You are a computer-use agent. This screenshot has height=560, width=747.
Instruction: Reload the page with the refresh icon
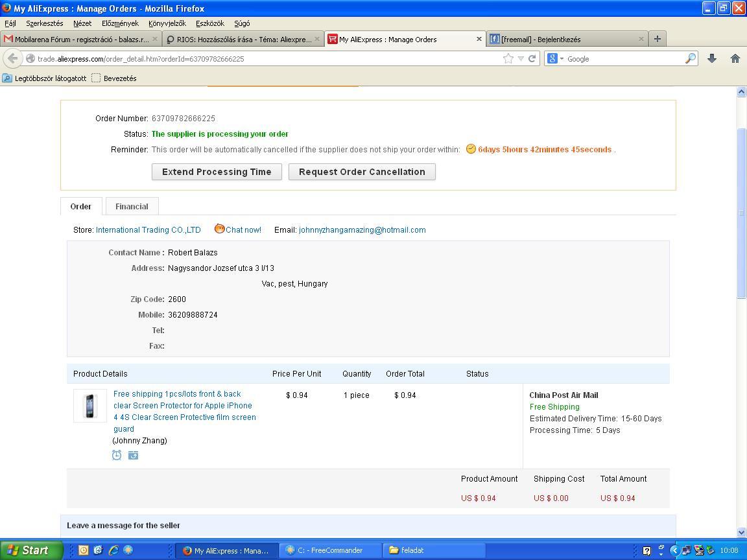click(532, 58)
